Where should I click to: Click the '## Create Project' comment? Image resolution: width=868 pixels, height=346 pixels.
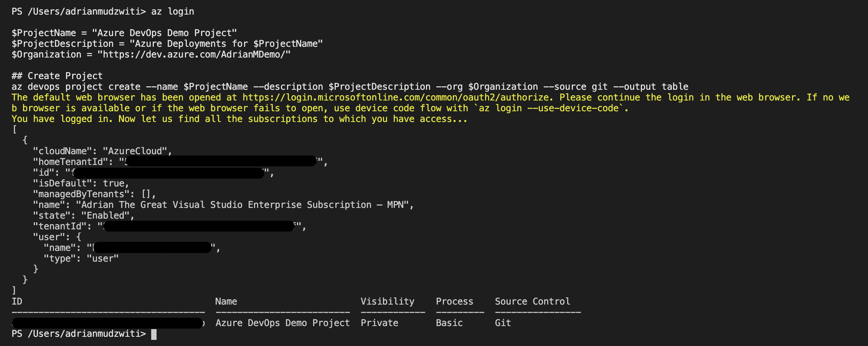point(57,76)
